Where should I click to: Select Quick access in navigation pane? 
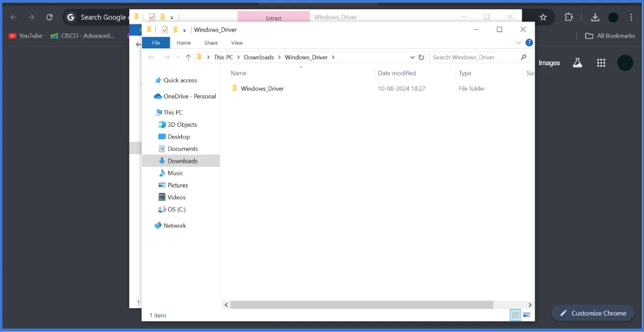(x=180, y=80)
